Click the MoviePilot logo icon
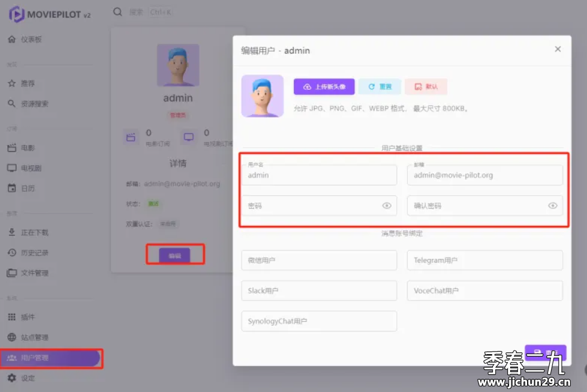Image resolution: width=587 pixels, height=392 pixels. 17,14
